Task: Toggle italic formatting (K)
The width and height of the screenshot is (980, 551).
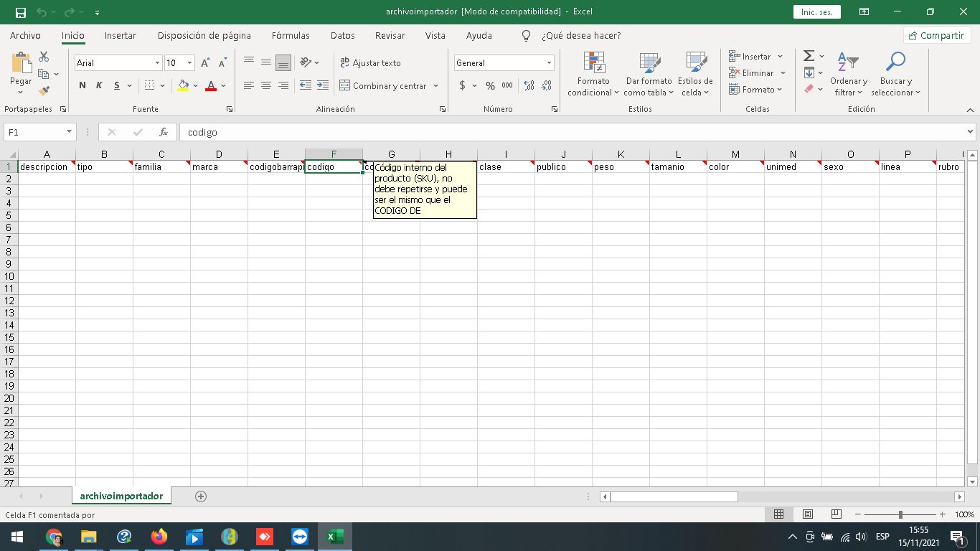Action: pos(99,85)
